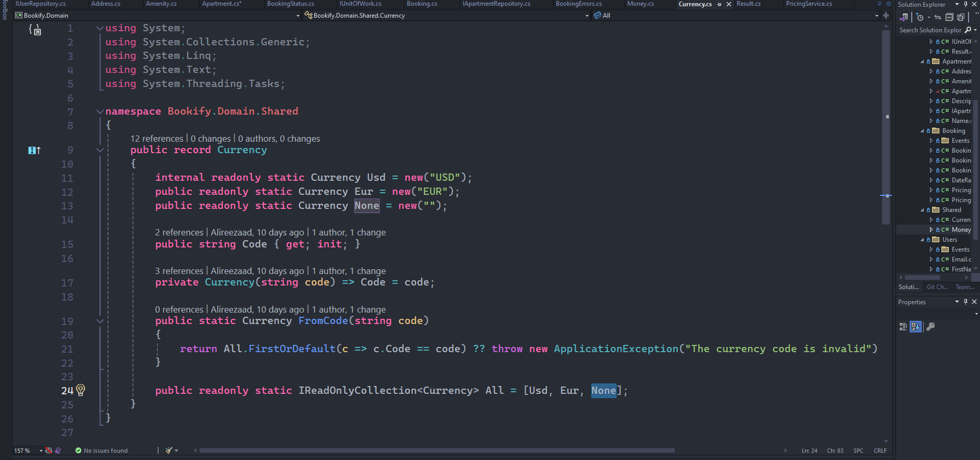Click the Ln: 24 status bar indicator

(x=809, y=451)
